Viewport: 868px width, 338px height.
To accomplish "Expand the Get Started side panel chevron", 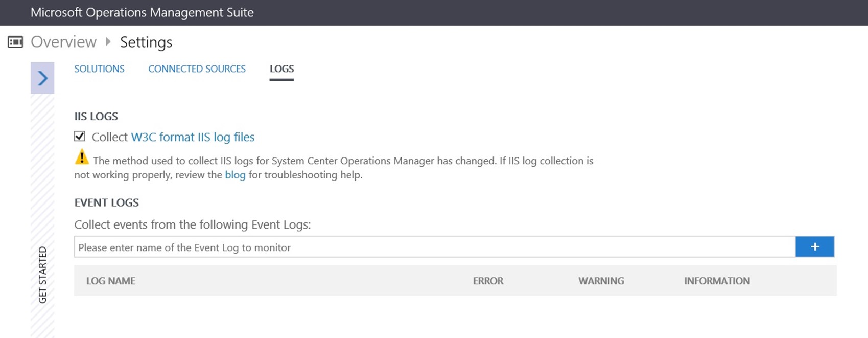I will tap(42, 78).
